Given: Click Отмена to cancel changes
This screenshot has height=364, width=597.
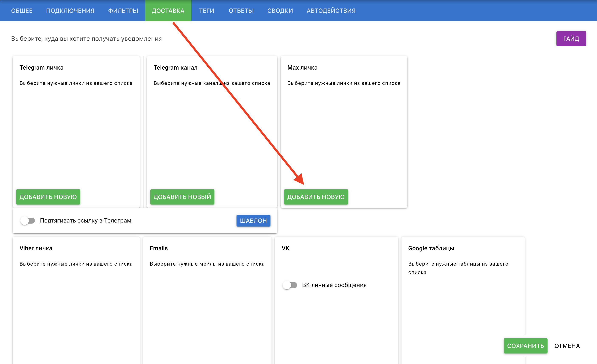Looking at the screenshot, I should (567, 346).
